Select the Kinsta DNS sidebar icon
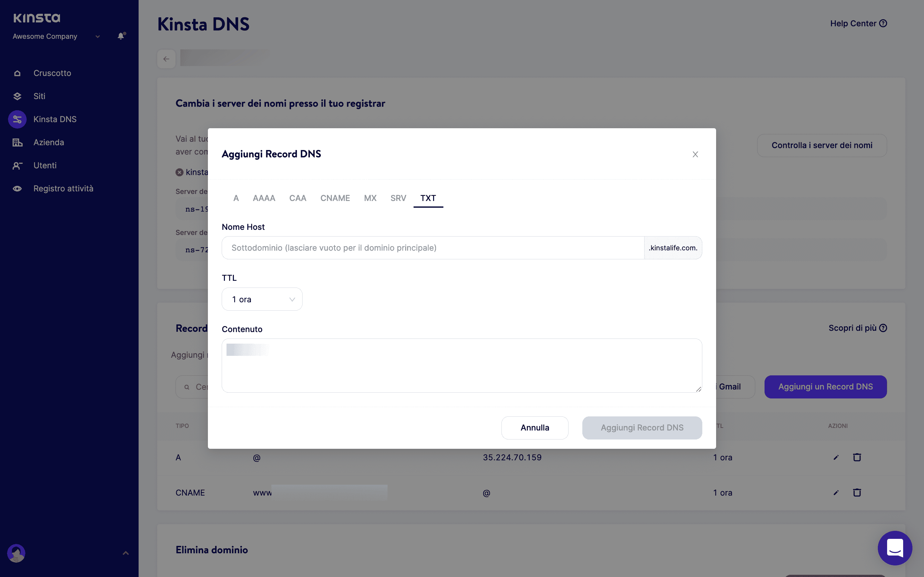This screenshot has width=924, height=577. [x=17, y=119]
